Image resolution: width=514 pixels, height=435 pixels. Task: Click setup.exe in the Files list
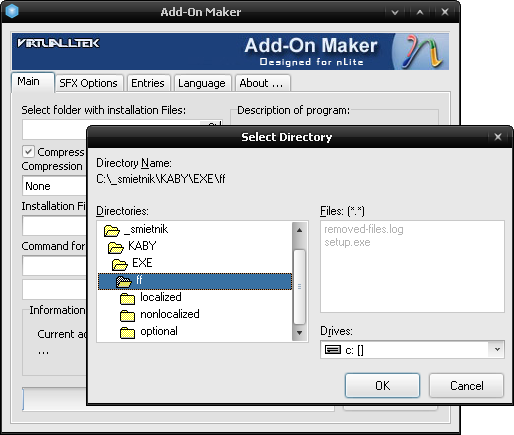pyautogui.click(x=347, y=242)
